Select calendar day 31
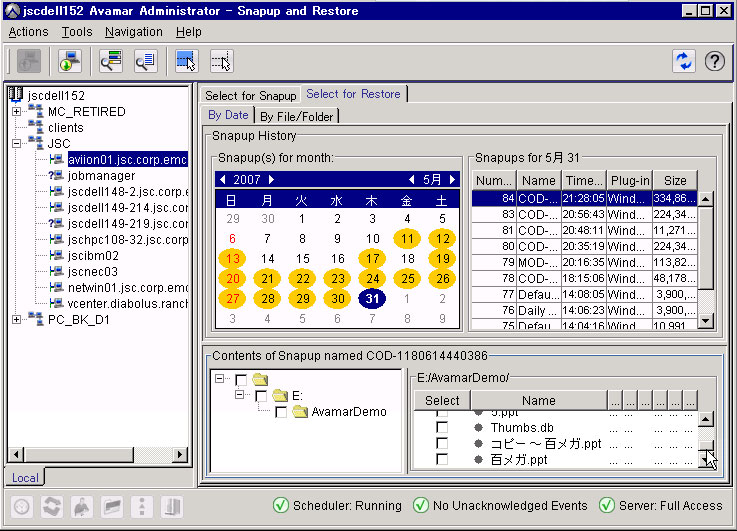This screenshot has width=737, height=531. click(x=372, y=298)
